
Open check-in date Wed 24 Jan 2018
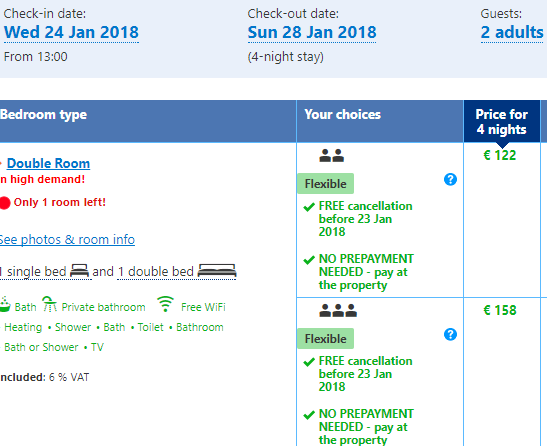pyautogui.click(x=71, y=32)
